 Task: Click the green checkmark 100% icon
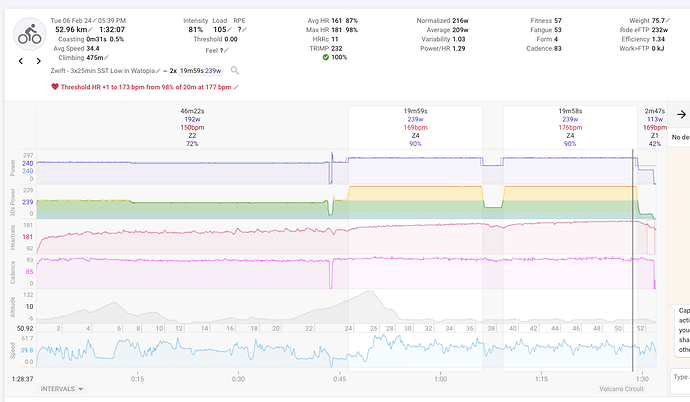click(326, 57)
